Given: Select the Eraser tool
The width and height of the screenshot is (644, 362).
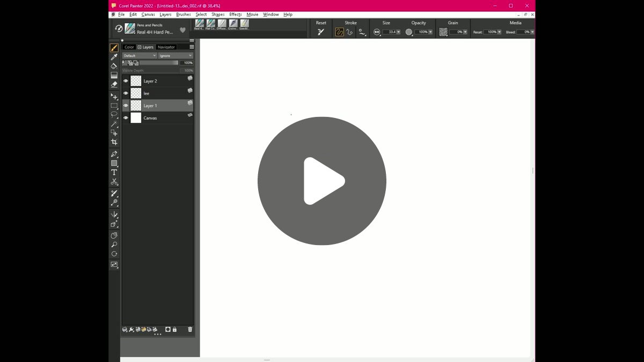Looking at the screenshot, I should point(114,84).
